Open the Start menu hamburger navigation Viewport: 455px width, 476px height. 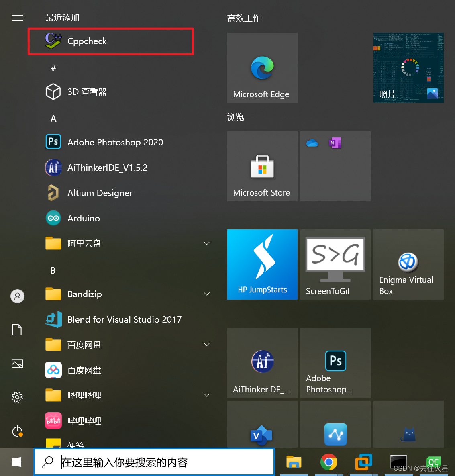(17, 18)
